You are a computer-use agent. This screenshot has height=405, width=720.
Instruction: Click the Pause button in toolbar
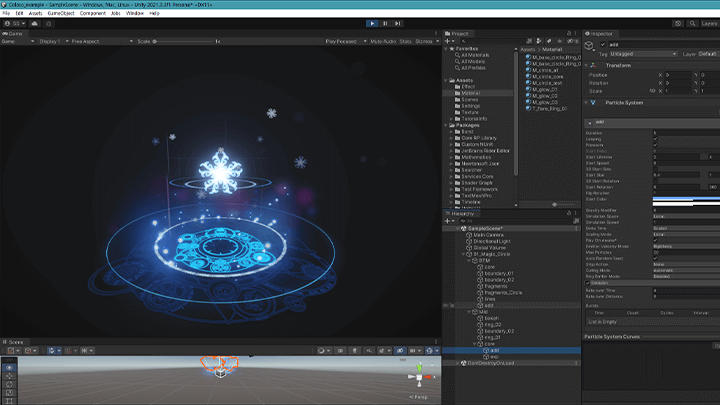[385, 23]
